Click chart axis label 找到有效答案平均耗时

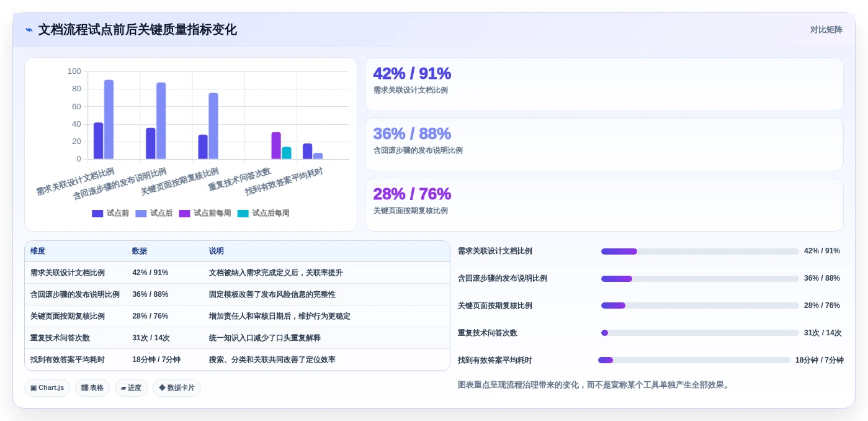point(284,181)
